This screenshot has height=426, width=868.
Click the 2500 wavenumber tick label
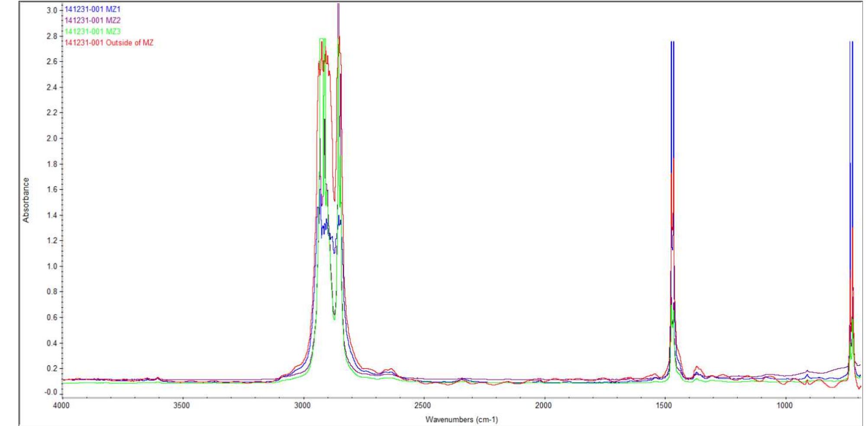pos(423,406)
